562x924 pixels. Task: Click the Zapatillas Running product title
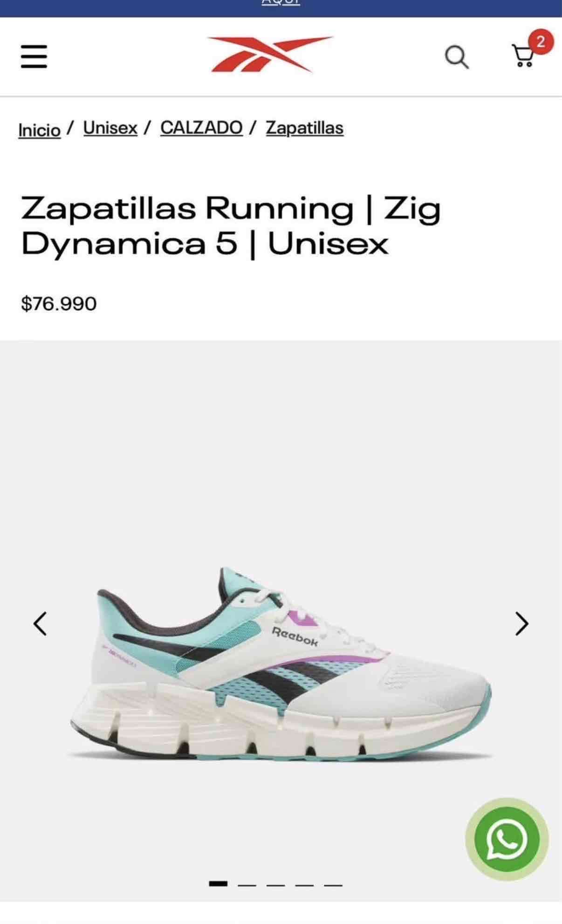tap(231, 226)
